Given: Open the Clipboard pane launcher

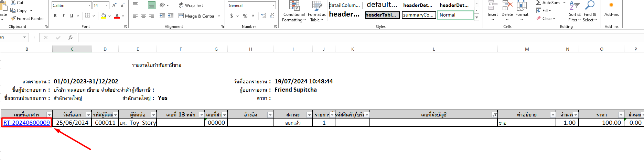Looking at the screenshot, I should pos(46,27).
